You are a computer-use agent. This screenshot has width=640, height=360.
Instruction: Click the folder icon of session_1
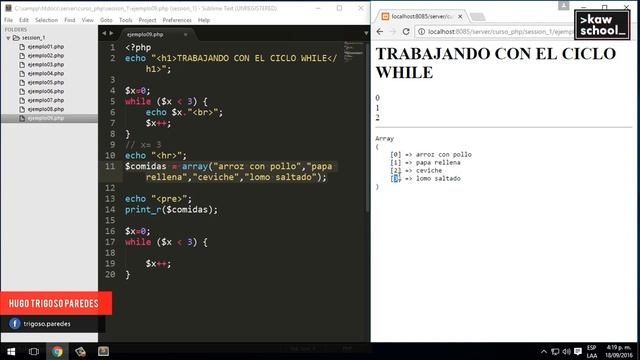coord(16,38)
